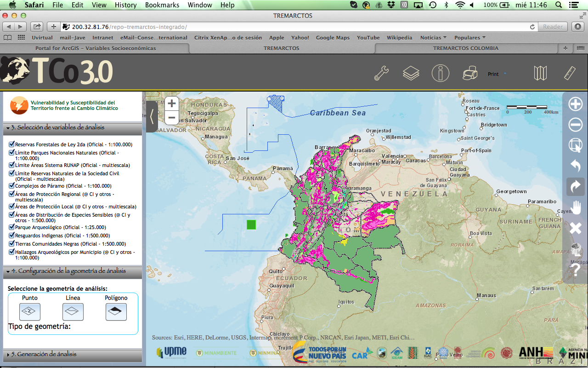Activate the pan hand tool
The image size is (588, 368).
(575, 207)
